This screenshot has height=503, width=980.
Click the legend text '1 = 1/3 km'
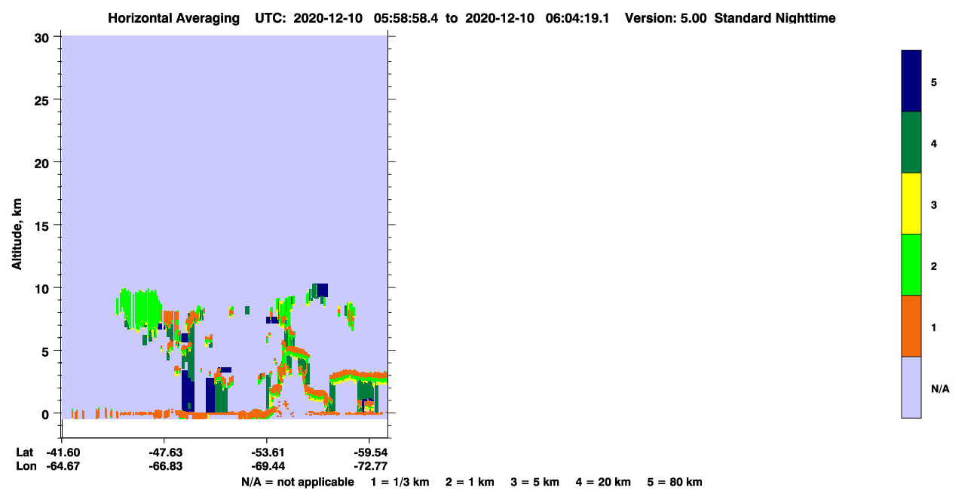pos(400,482)
